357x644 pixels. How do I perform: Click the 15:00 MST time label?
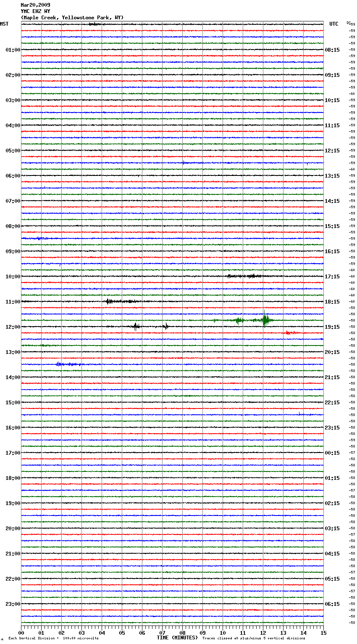click(x=13, y=403)
